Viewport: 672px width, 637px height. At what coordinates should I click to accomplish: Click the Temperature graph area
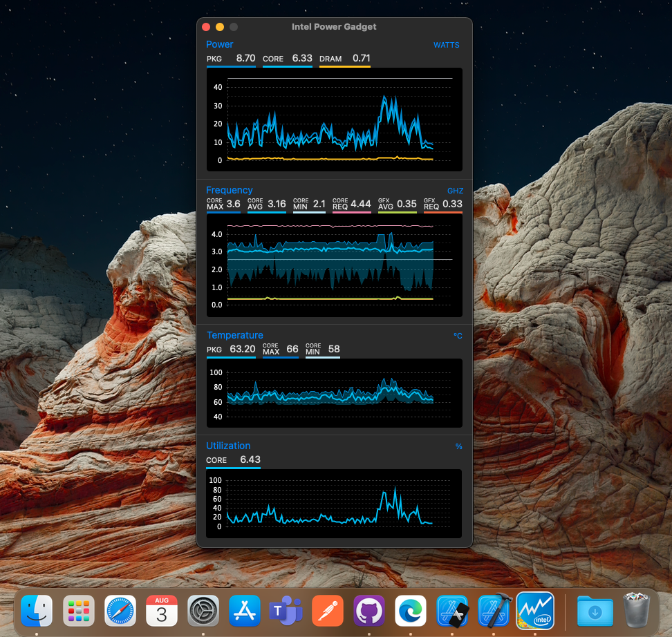[x=335, y=393]
